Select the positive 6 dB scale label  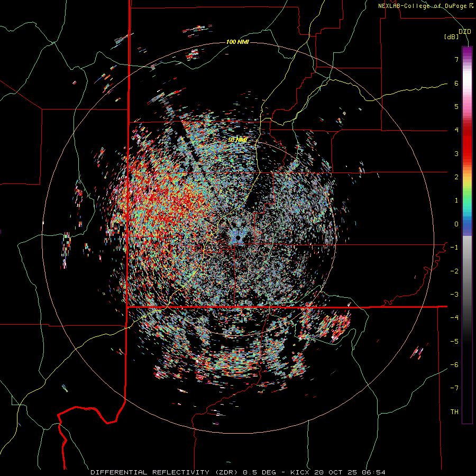[456, 83]
